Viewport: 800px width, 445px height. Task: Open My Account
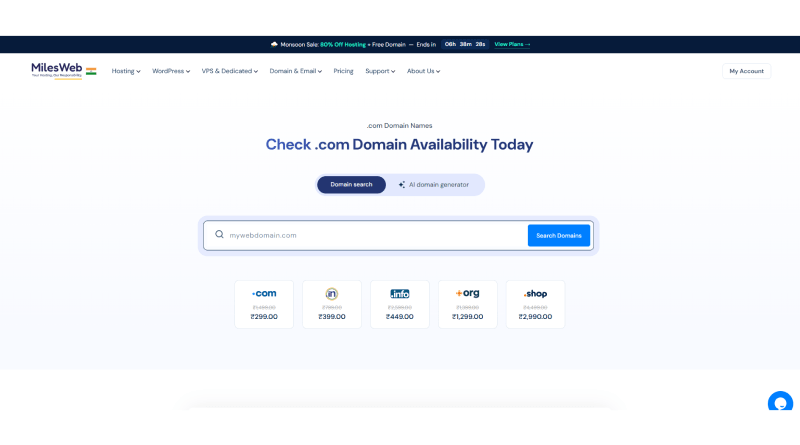[746, 71]
